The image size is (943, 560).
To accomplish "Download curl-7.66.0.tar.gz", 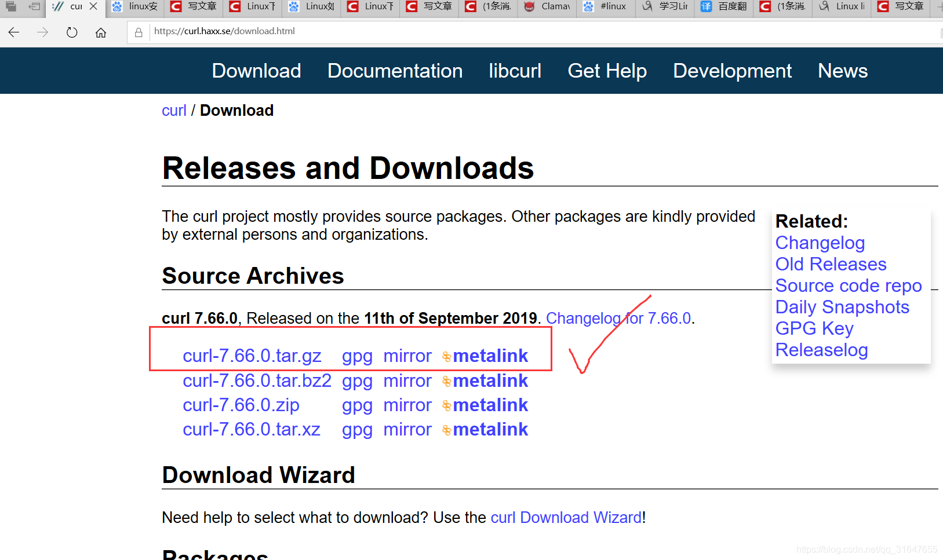I will pos(252,356).
